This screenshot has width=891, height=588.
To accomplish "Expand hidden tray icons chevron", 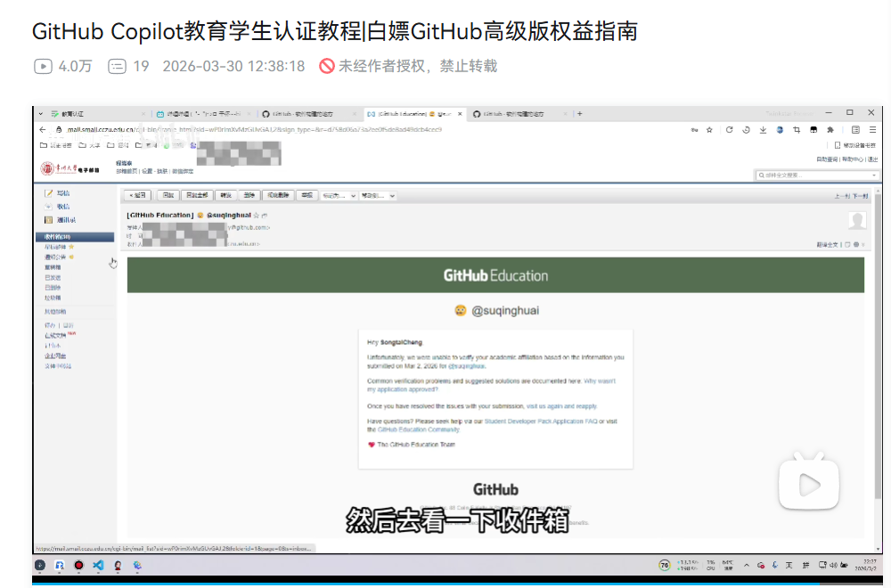I will coord(746,565).
